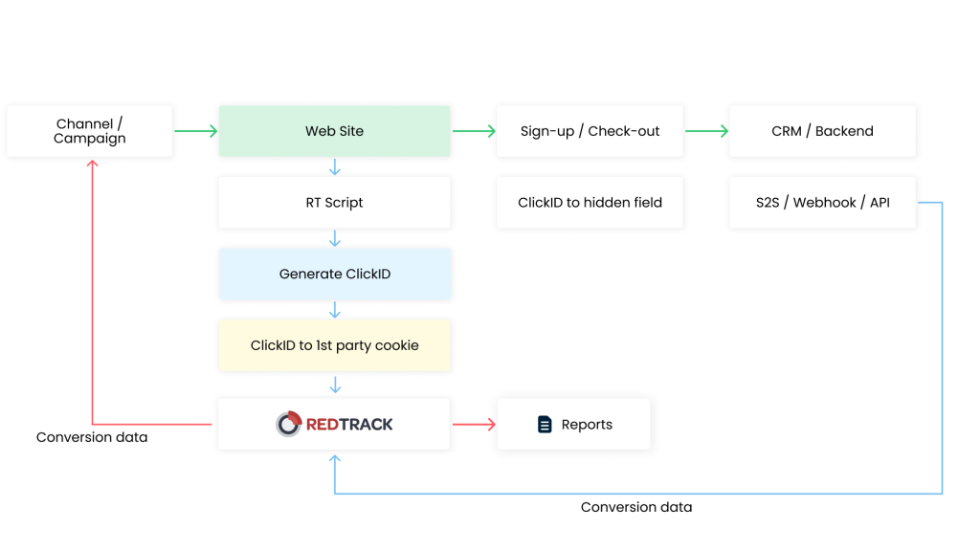Click the RedTrack circular logo icon
The height and width of the screenshot is (551, 980).
pos(288,424)
